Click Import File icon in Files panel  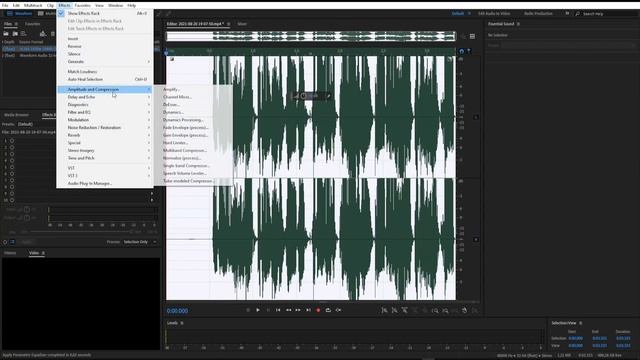15,34
